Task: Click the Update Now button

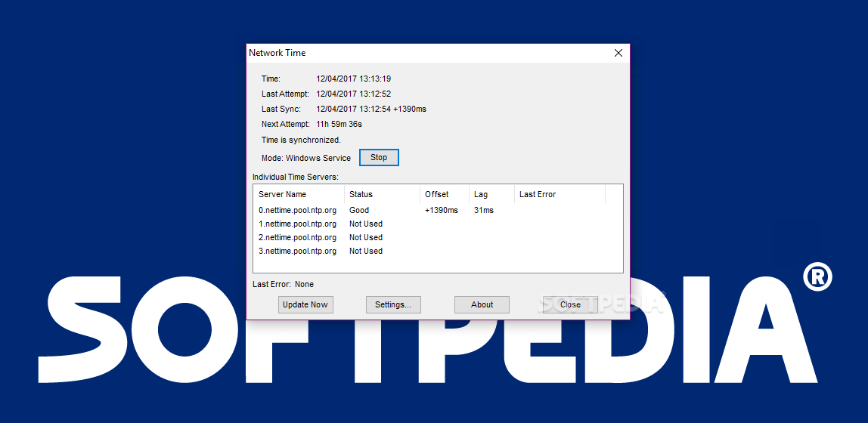Action: 305,304
